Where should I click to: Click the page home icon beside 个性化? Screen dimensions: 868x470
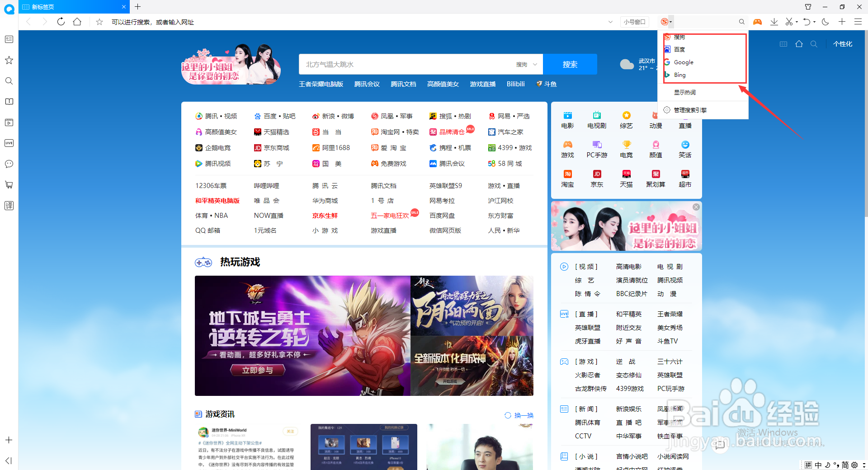point(799,44)
